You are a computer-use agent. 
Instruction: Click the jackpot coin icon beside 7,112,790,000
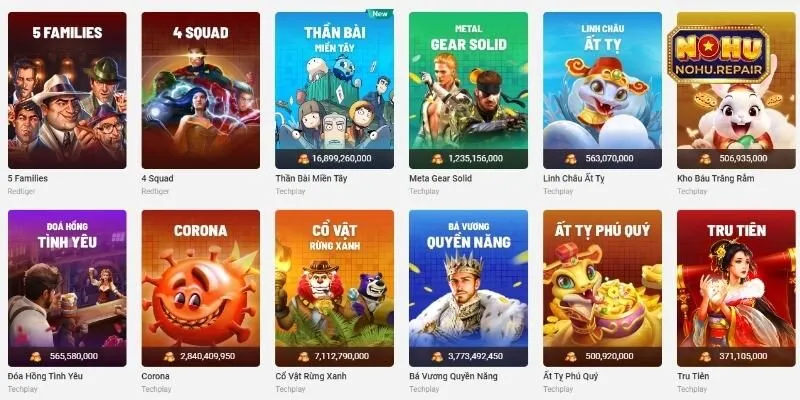pyautogui.click(x=304, y=357)
